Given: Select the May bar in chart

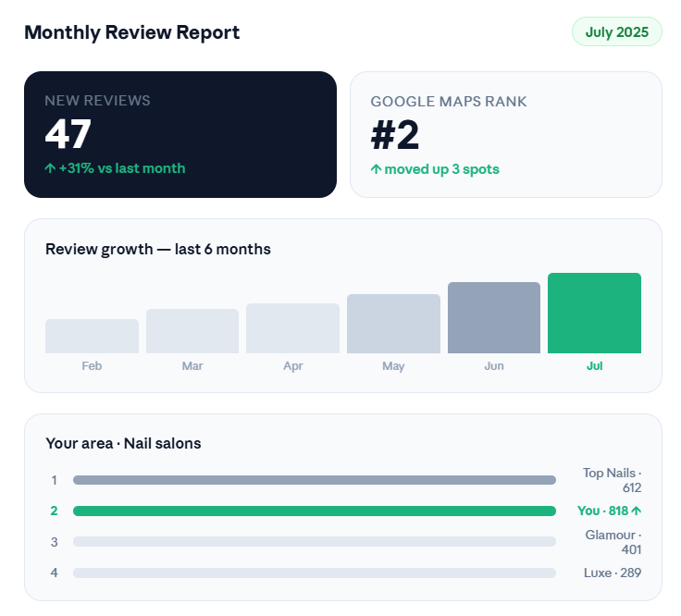Looking at the screenshot, I should pos(393,324).
